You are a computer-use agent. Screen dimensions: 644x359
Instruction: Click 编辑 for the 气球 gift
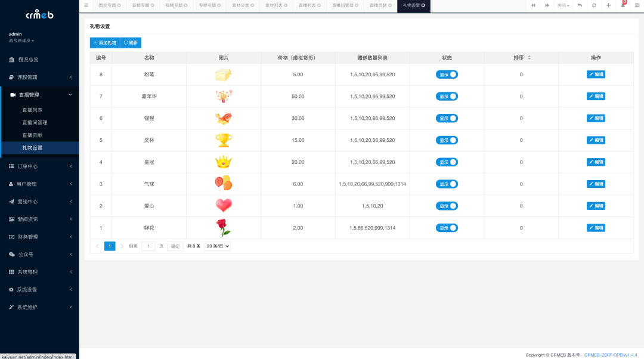(595, 184)
